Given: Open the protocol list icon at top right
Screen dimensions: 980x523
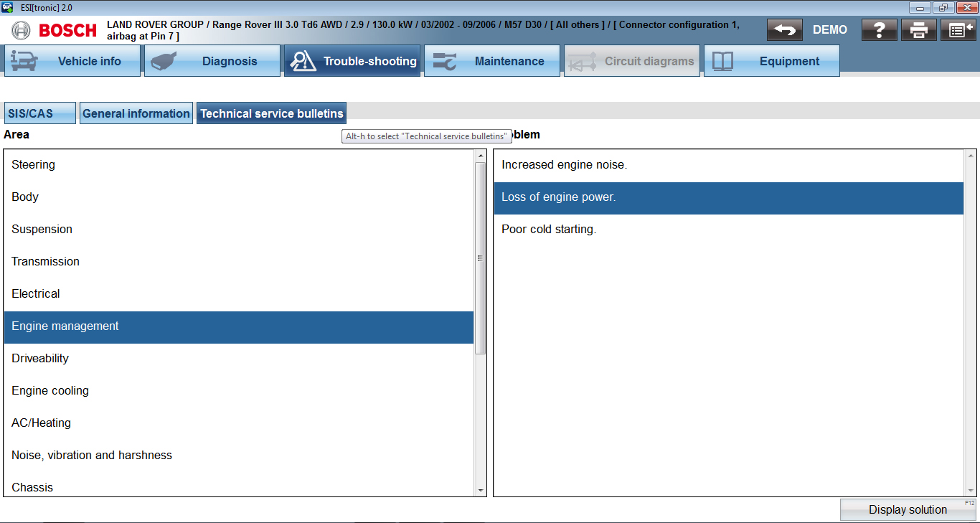Looking at the screenshot, I should point(958,30).
